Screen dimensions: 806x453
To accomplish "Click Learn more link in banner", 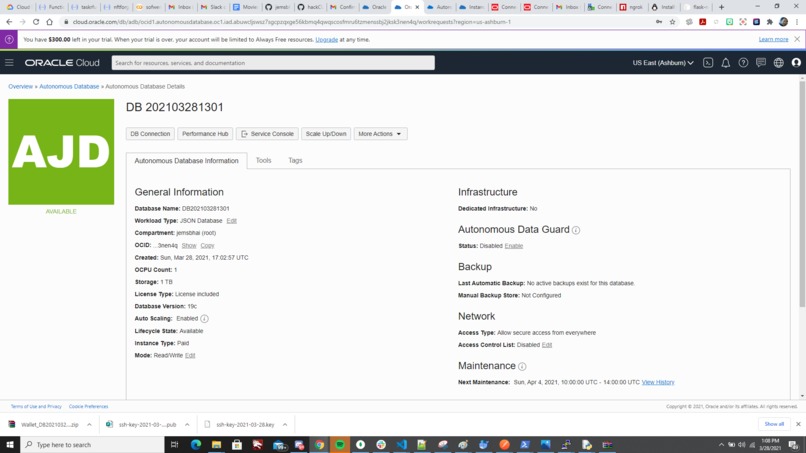I will pos(773,40).
